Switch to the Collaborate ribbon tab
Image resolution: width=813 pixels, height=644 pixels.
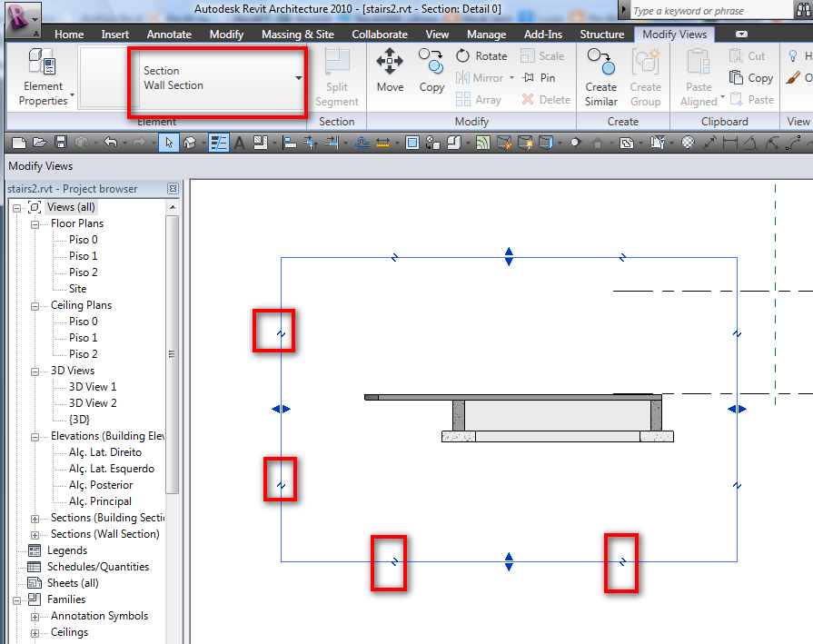[x=380, y=35]
